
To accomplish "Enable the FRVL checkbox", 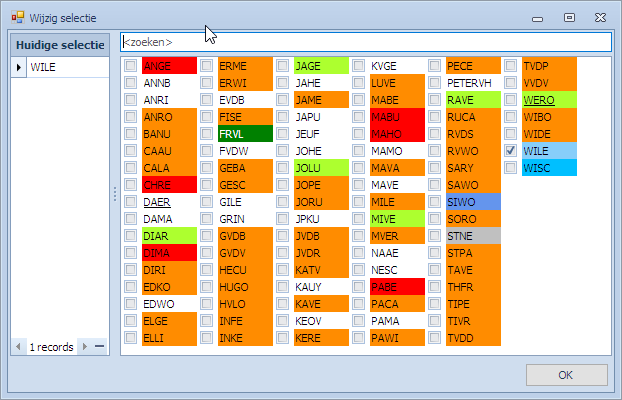I will pyautogui.click(x=206, y=134).
